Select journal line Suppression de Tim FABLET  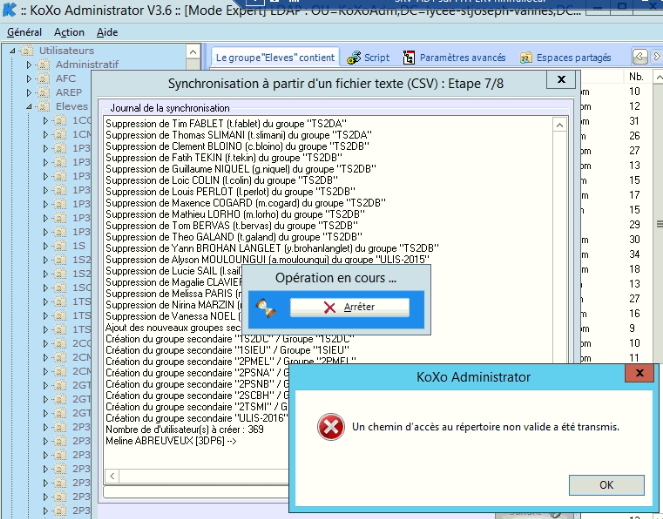pyautogui.click(x=226, y=124)
